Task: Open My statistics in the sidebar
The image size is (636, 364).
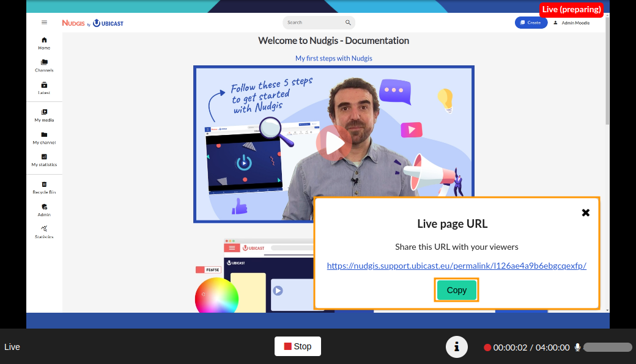Action: [x=44, y=161]
